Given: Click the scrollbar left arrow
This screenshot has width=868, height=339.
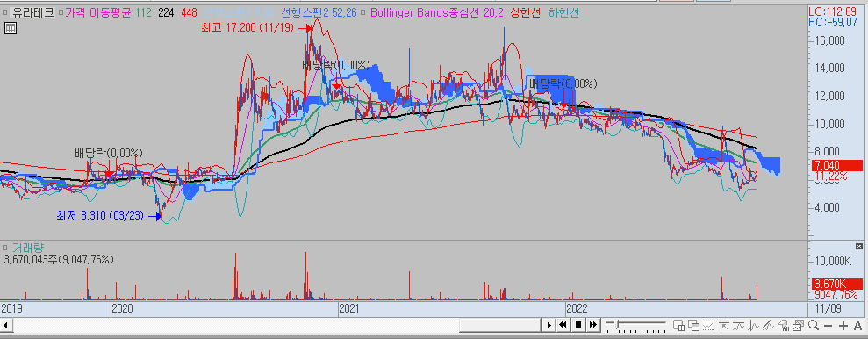Looking at the screenshot, I should tap(7, 325).
